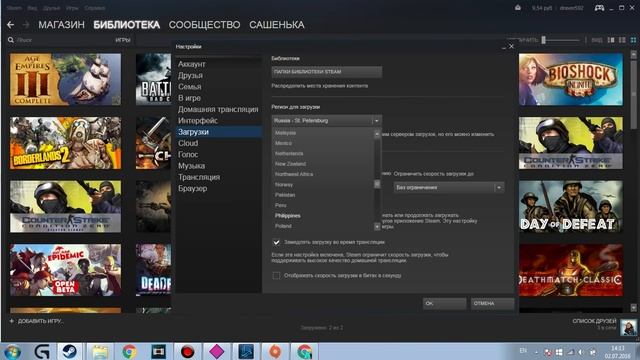The image size is (640, 360).
Task: Click the forward navigation arrow
Action: click(25, 25)
